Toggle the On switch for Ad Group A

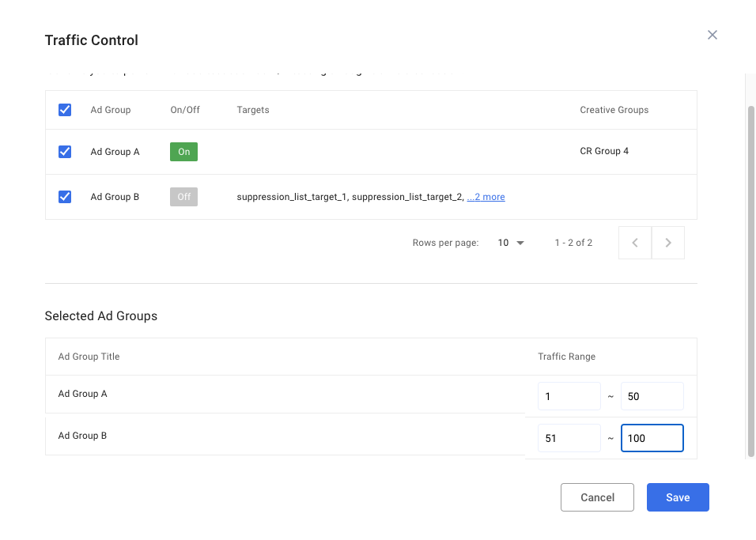pos(183,152)
